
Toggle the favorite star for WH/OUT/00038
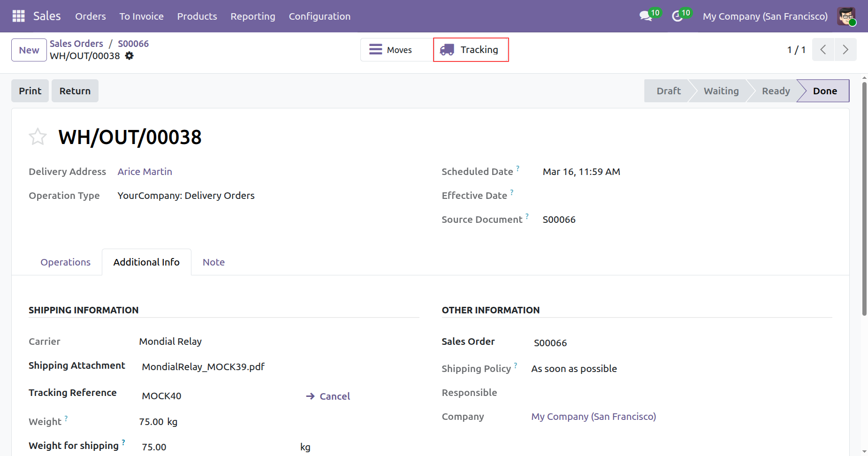(x=38, y=137)
